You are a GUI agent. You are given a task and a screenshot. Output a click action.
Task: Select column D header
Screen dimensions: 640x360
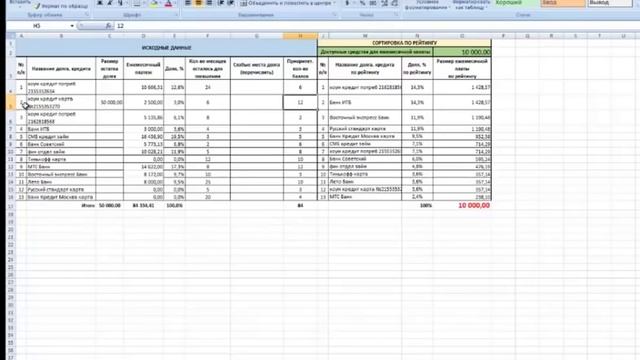pos(143,36)
